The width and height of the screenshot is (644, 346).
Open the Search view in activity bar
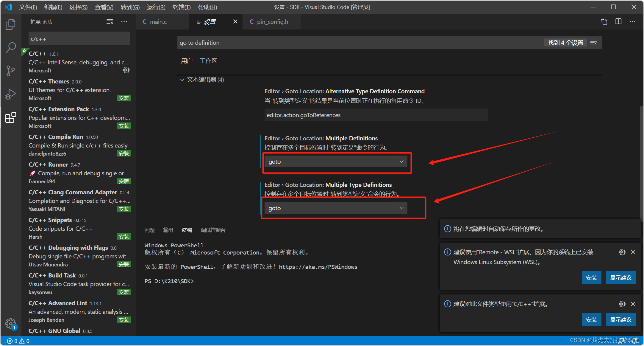coord(11,48)
